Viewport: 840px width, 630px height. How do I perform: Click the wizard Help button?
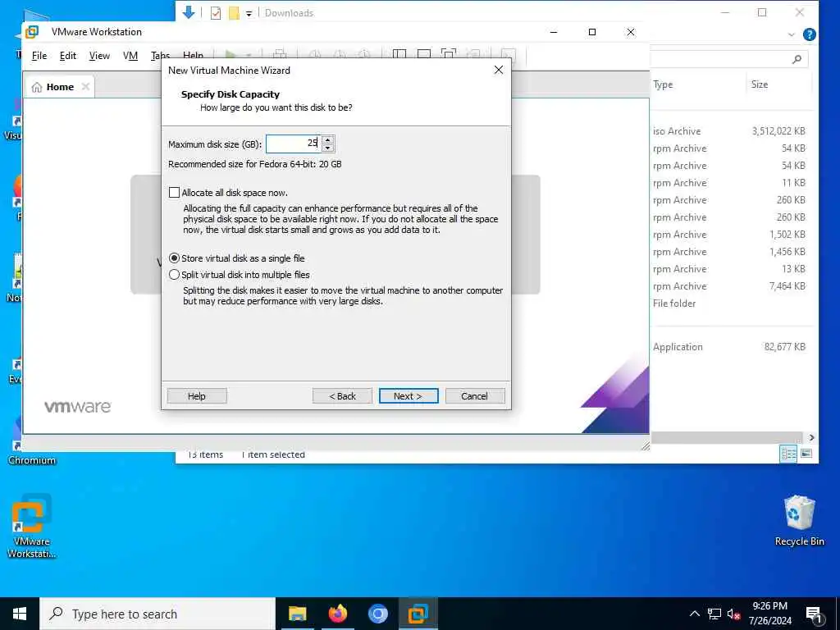197,396
